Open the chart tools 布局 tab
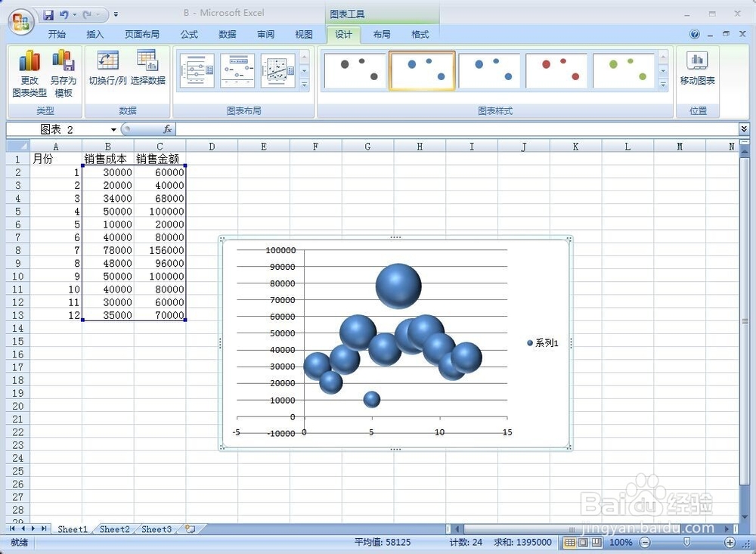Screen dimensions: 756x554 381,34
